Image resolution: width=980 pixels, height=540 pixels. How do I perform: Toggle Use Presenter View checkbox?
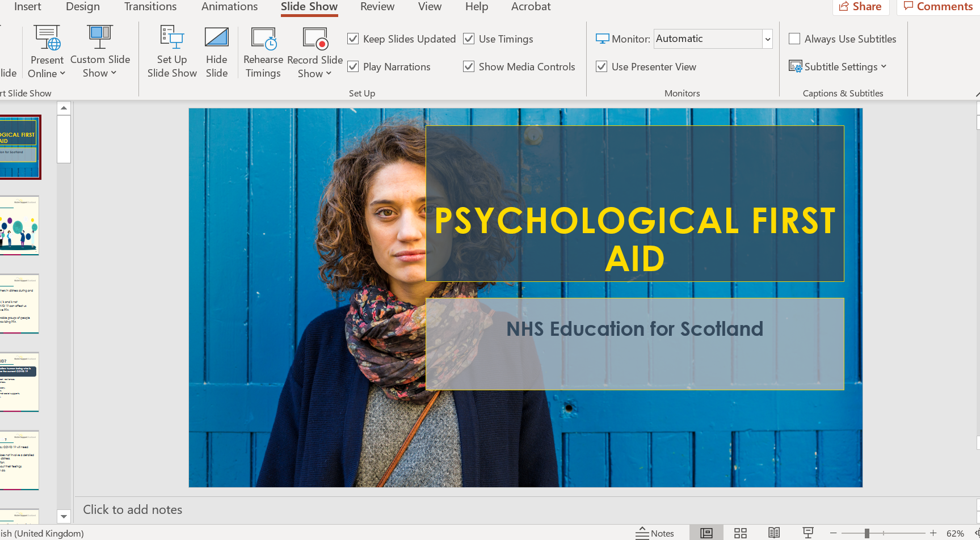point(602,66)
